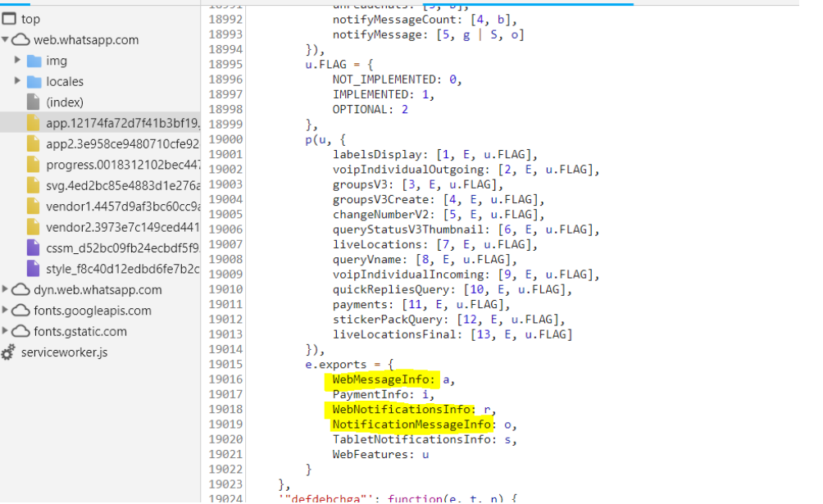Select the top frame icon
Screen dimensions: 823x504
tap(9, 19)
